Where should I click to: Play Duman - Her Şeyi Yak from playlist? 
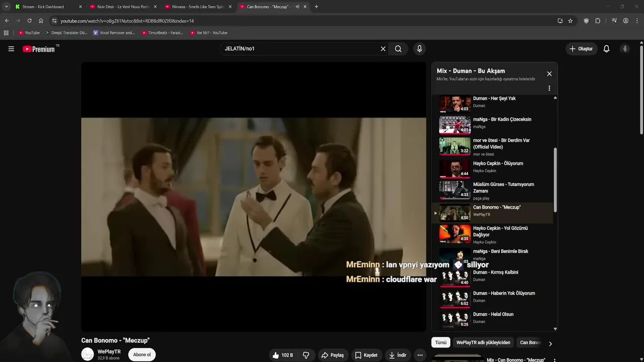pyautogui.click(x=493, y=104)
